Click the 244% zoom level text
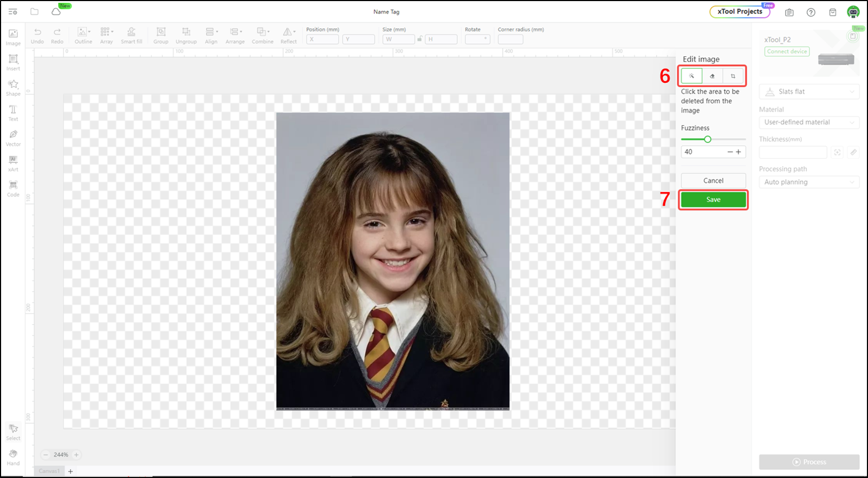Image resolution: width=868 pixels, height=478 pixels. pos(61,455)
